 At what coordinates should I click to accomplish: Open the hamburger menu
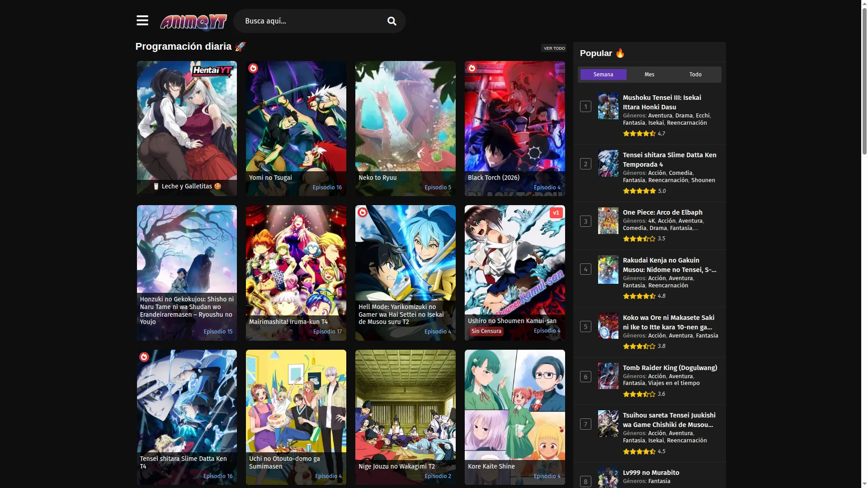pos(142,21)
